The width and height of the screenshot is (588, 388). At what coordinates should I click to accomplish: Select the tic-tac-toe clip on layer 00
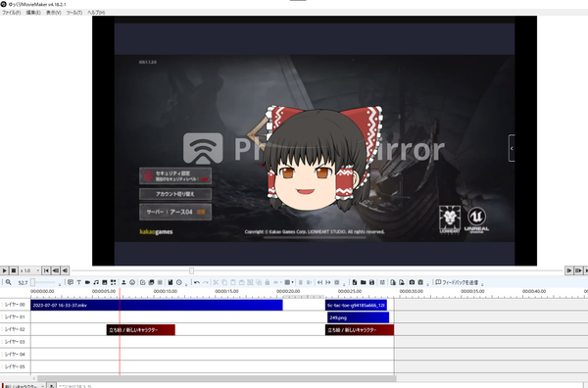(356, 305)
